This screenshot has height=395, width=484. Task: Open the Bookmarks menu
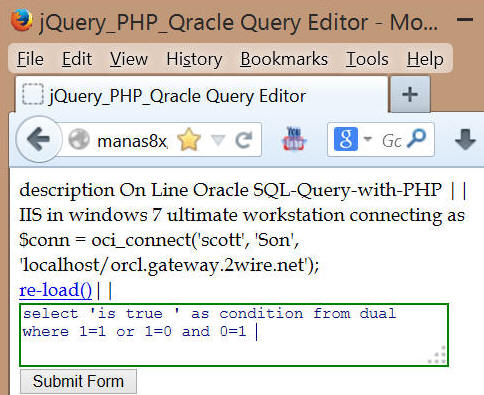pos(284,59)
